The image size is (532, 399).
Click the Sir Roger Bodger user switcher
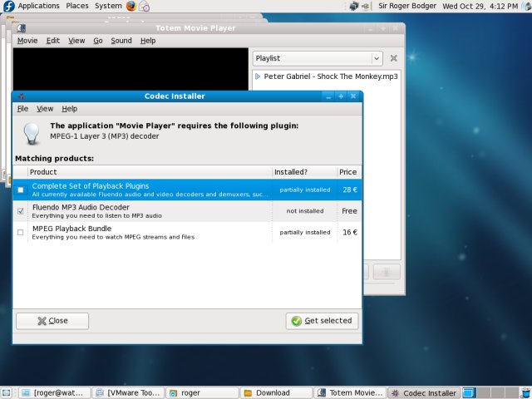click(x=407, y=6)
